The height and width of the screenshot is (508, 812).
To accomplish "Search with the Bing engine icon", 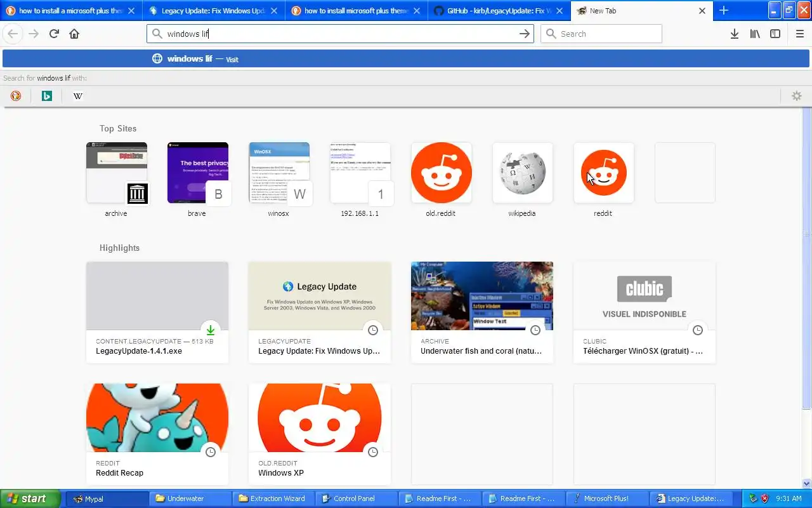I will (x=47, y=96).
